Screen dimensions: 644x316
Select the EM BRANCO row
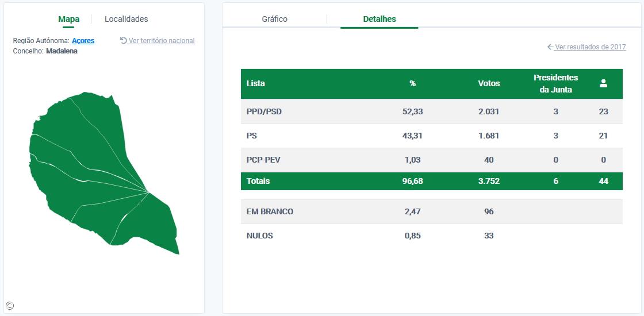click(x=431, y=211)
